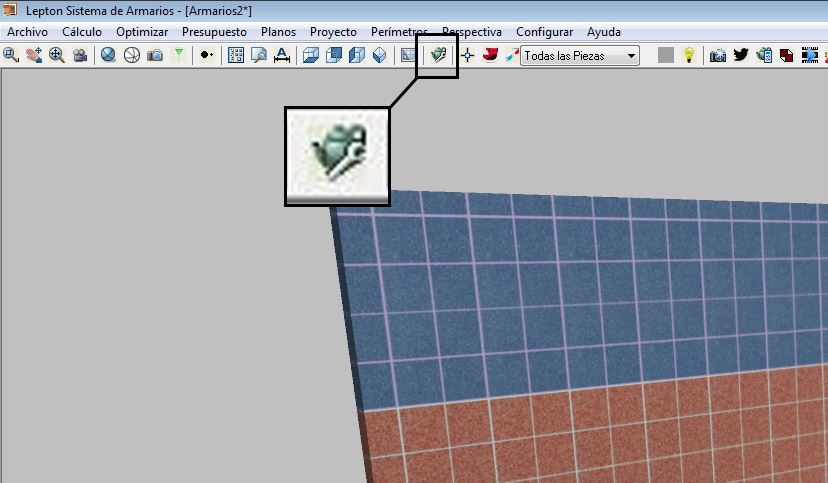
Task: Click the blue rotated cube icon
Action: point(379,55)
